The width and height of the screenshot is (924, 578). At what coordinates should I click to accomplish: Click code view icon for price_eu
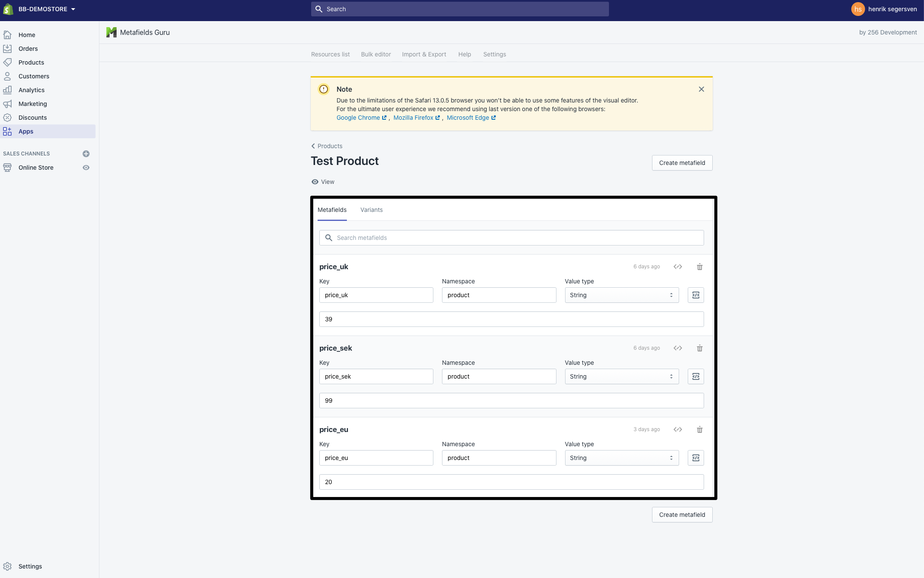[677, 429]
